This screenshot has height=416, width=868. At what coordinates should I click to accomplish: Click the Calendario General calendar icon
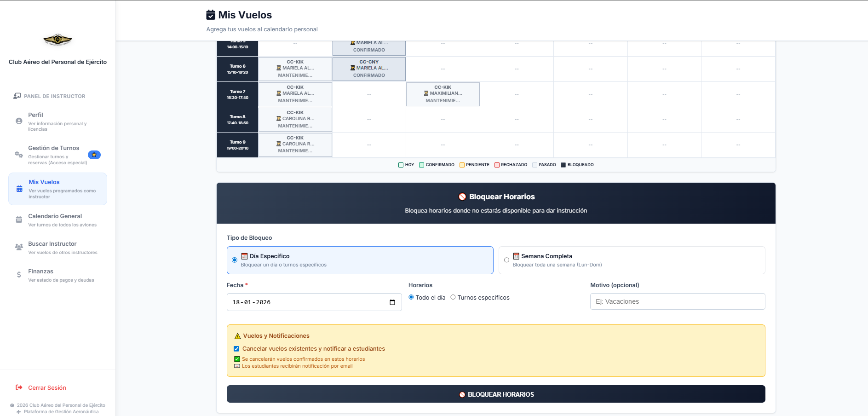pyautogui.click(x=19, y=220)
